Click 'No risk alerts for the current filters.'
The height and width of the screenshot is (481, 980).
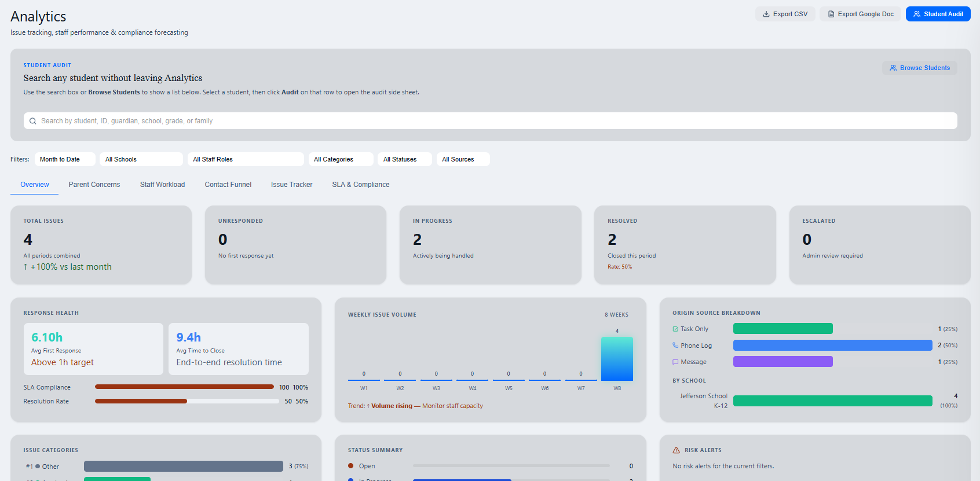pos(723,466)
